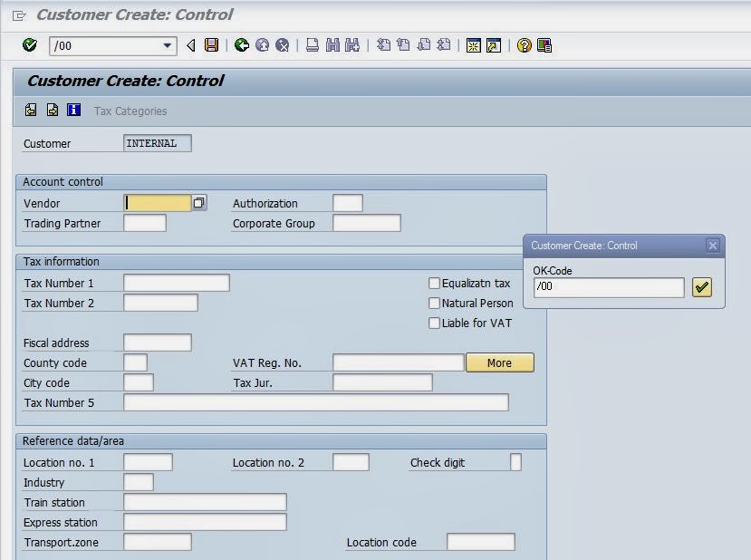Click the information (i) icon near Tax Categories
The height and width of the screenshot is (560, 751).
click(72, 110)
